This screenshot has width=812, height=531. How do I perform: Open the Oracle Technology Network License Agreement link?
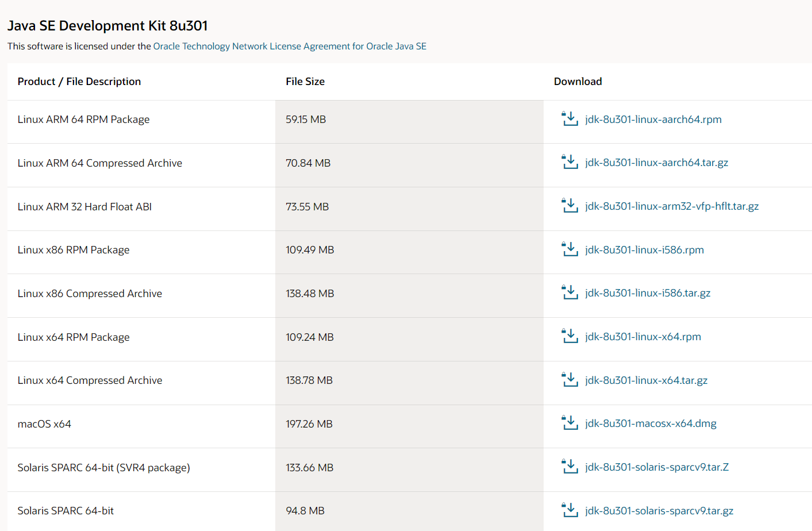[x=290, y=46]
